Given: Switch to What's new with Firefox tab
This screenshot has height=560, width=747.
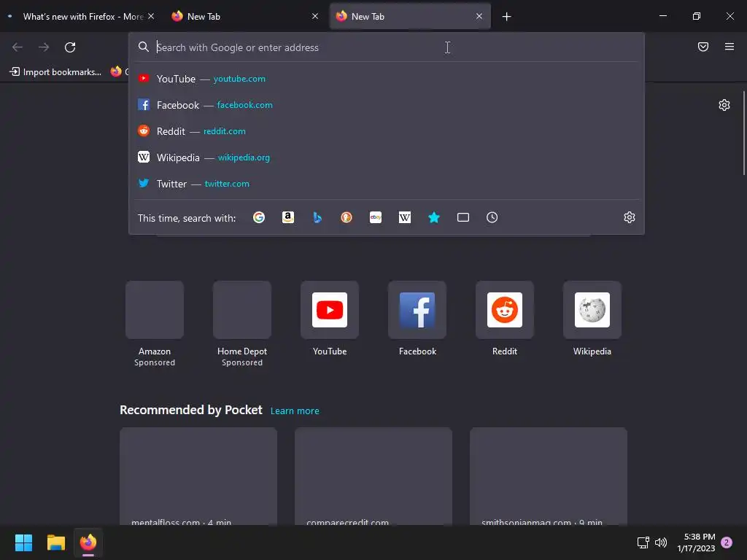Looking at the screenshot, I should click(x=80, y=17).
